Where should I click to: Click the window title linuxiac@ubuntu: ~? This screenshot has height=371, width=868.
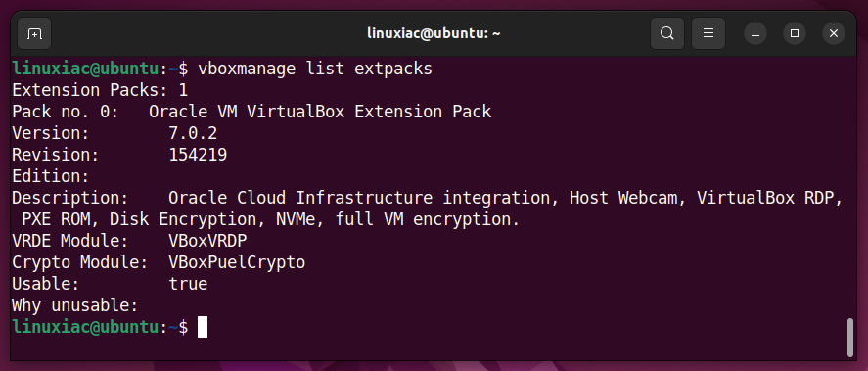[x=434, y=34]
